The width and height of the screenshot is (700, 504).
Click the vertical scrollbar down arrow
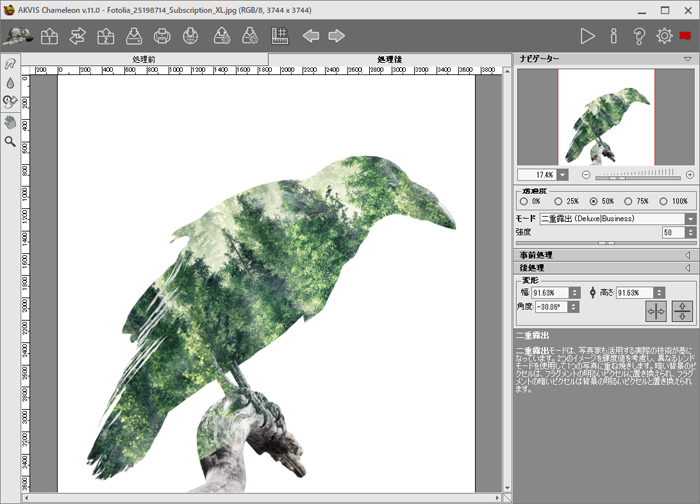pos(507,488)
